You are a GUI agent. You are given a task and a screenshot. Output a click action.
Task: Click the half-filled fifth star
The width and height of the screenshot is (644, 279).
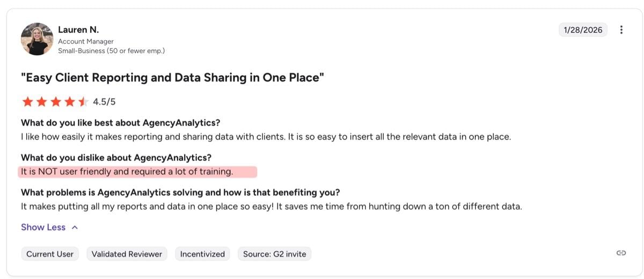83,102
